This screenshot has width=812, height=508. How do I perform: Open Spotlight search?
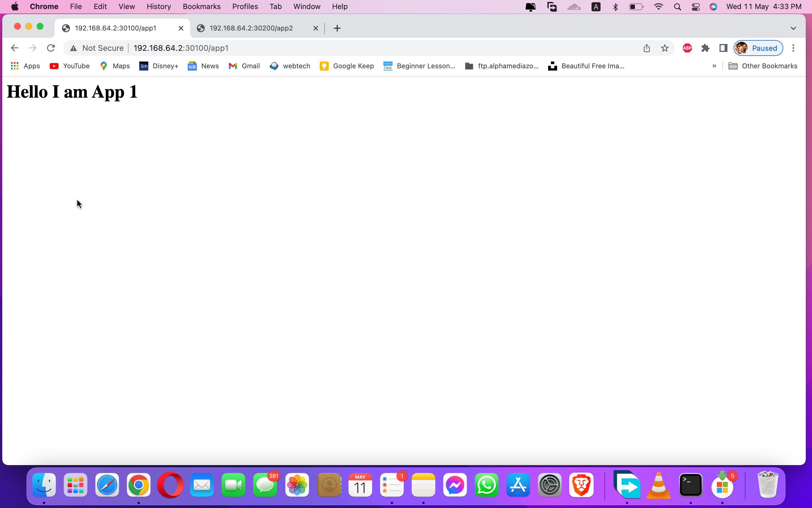[678, 7]
